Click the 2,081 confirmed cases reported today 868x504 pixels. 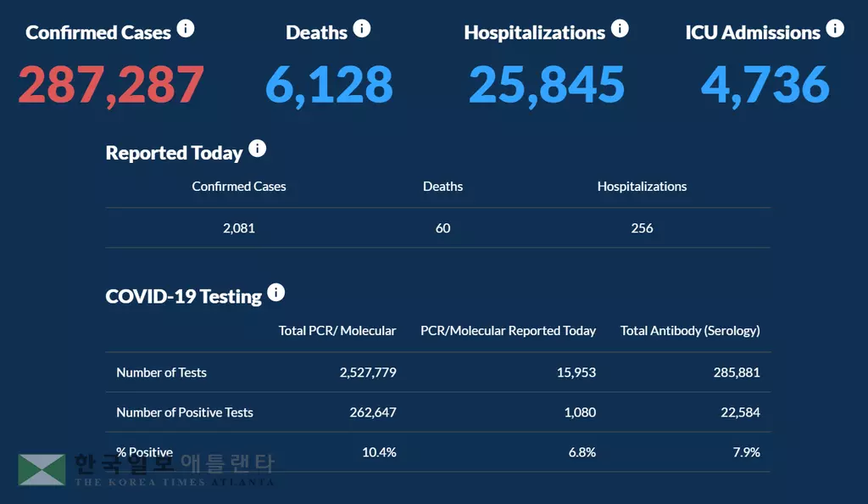point(239,228)
